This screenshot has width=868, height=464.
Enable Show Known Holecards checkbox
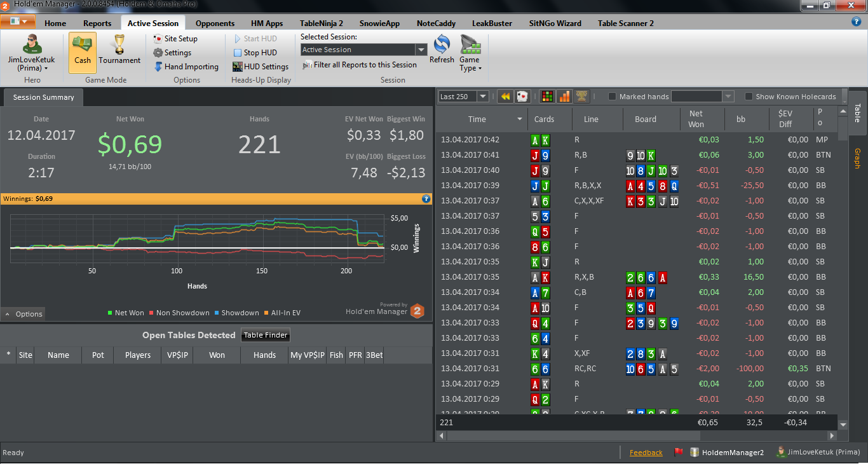(749, 97)
